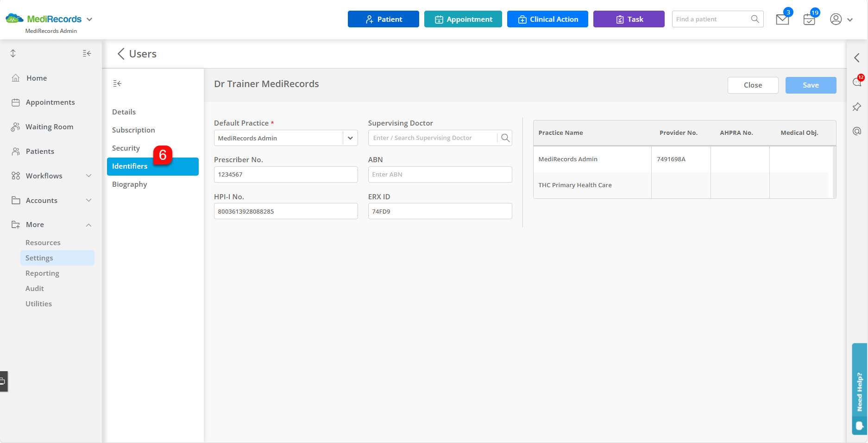Open the user account avatar icon
Screen dimensions: 868x443
tap(836, 19)
